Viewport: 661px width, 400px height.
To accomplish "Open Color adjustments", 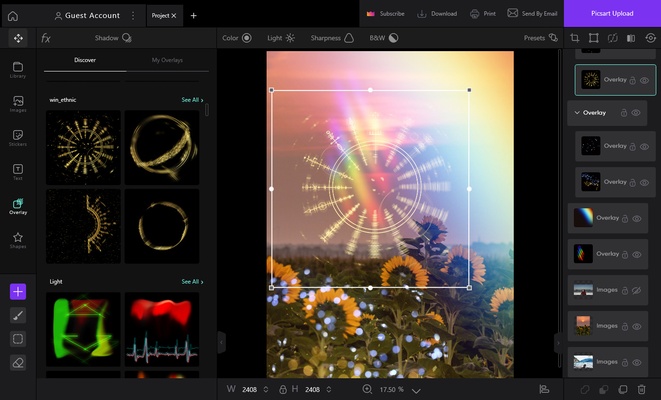I will [237, 38].
